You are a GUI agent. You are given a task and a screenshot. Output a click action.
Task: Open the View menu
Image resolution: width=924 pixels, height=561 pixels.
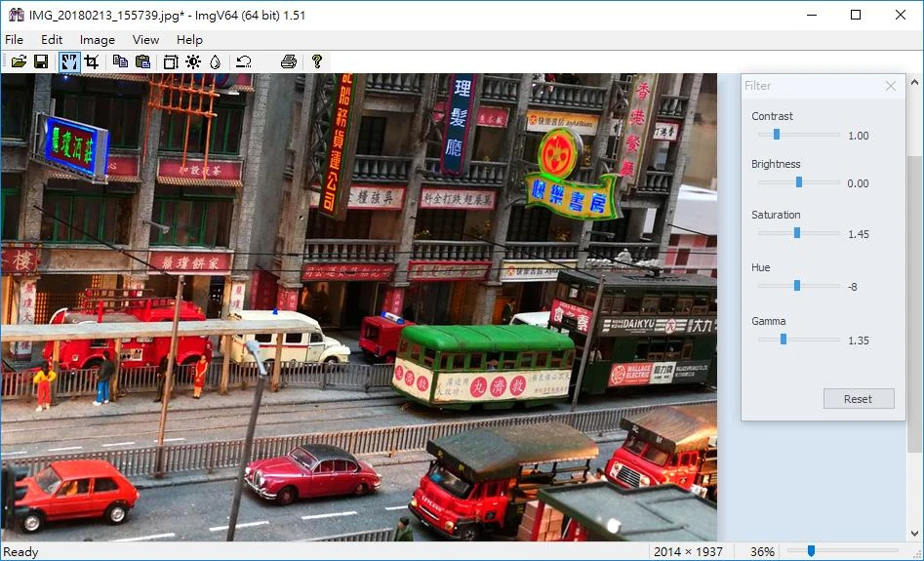click(x=145, y=39)
